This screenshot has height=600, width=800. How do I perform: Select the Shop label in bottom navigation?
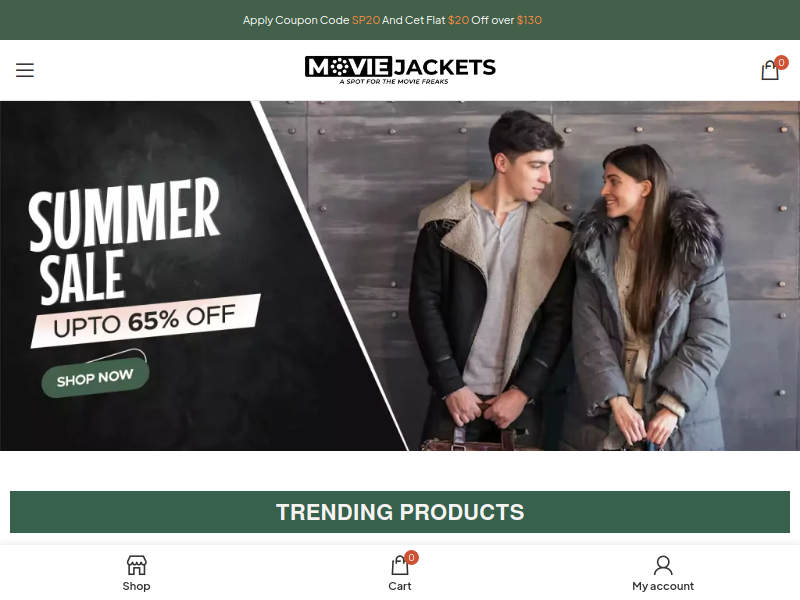[x=136, y=586]
